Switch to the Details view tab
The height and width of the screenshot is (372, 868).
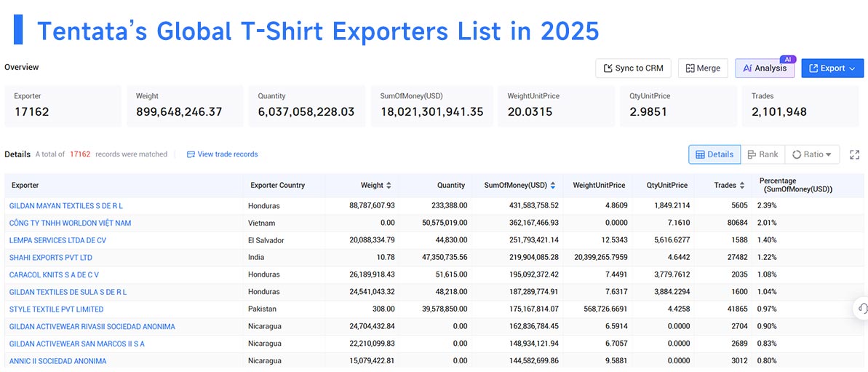(714, 154)
